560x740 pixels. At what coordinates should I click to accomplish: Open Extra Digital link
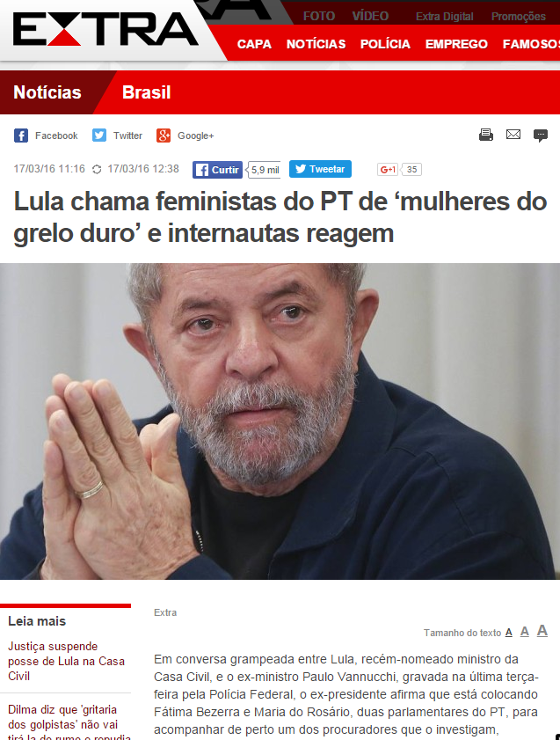point(445,17)
